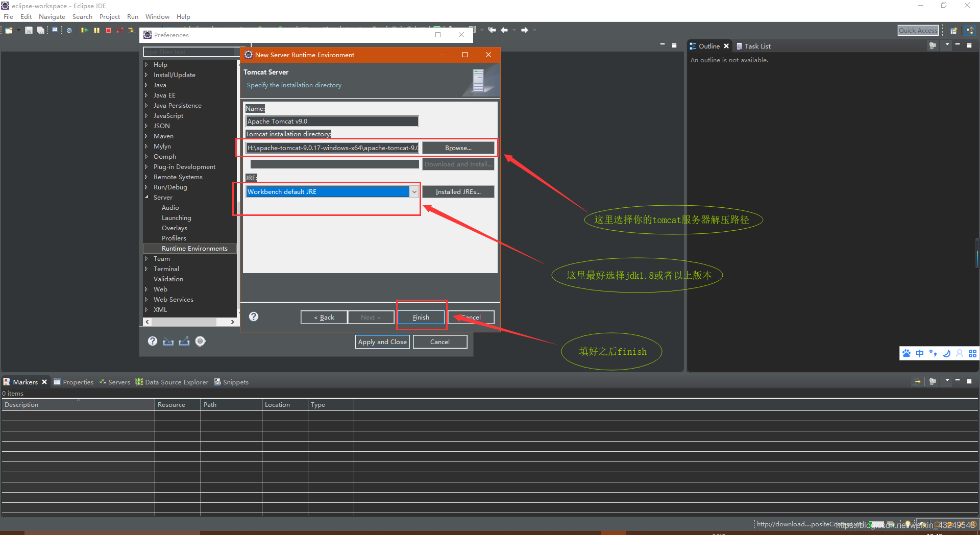Click the Location column header
This screenshot has width=980, height=535.
coord(285,405)
